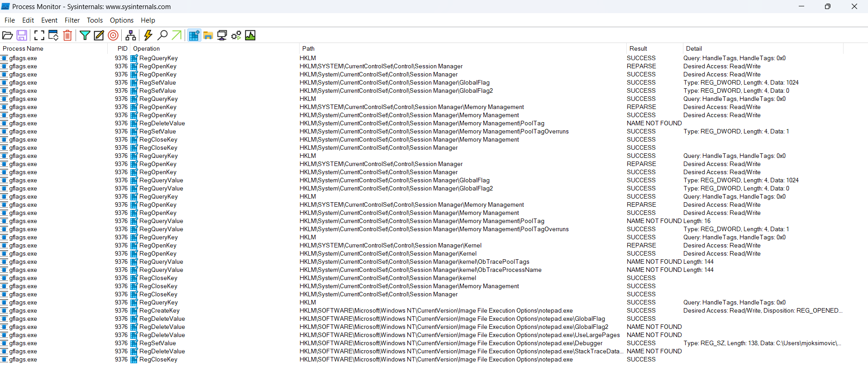Click the Highlight pencil icon
This screenshot has height=385, width=868.
tap(99, 35)
